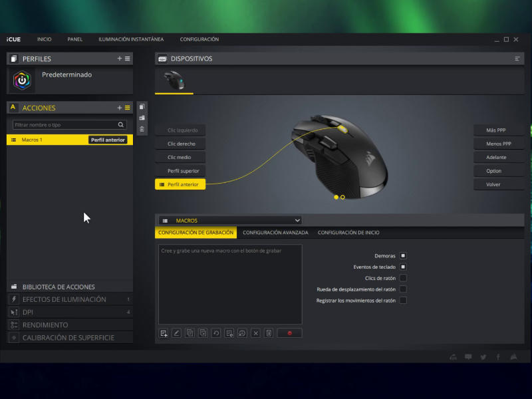Click the trash delete icon in macro toolbar
The height and width of the screenshot is (399, 532).
pyautogui.click(x=269, y=333)
